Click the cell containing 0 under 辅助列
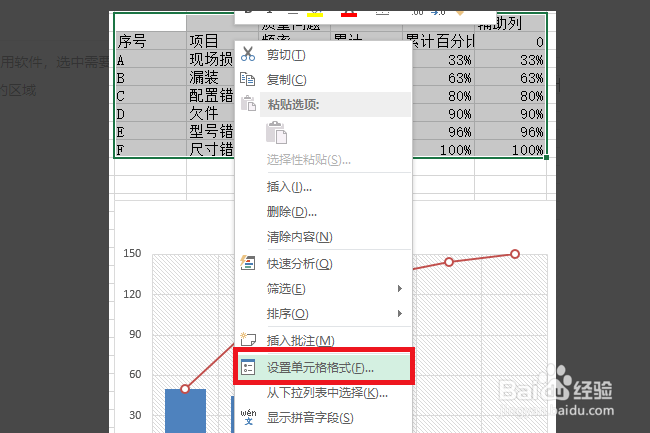This screenshot has width=650, height=433. [509, 41]
